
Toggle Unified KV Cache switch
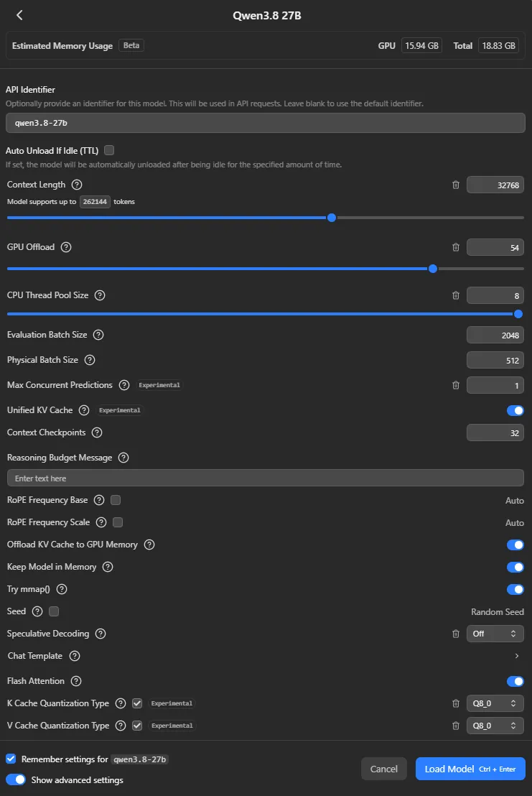coord(515,411)
